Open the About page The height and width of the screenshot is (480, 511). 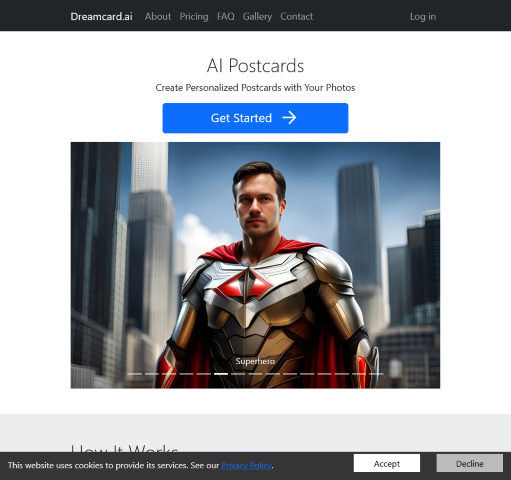click(x=158, y=16)
